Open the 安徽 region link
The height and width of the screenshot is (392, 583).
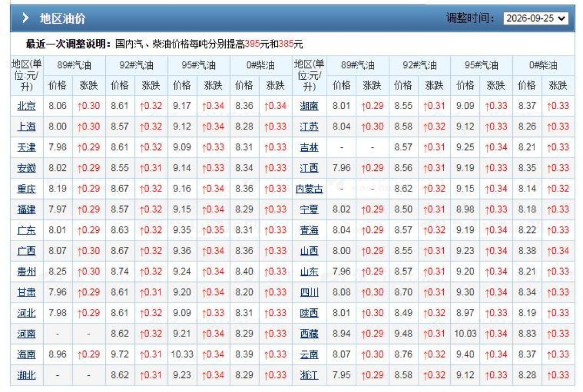26,168
